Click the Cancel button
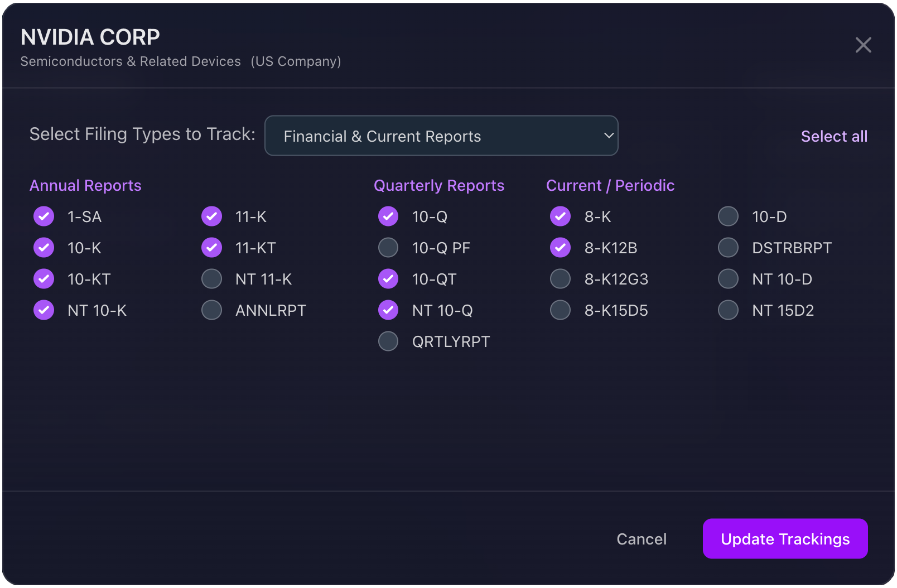Viewport: 897px width, 588px height. tap(642, 539)
